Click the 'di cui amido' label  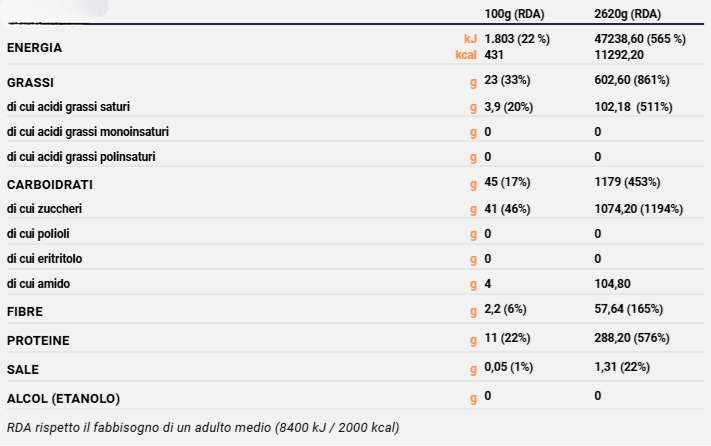[x=36, y=284]
